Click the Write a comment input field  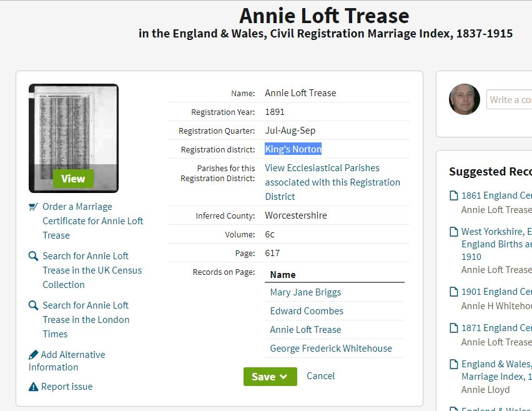pyautogui.click(x=510, y=99)
